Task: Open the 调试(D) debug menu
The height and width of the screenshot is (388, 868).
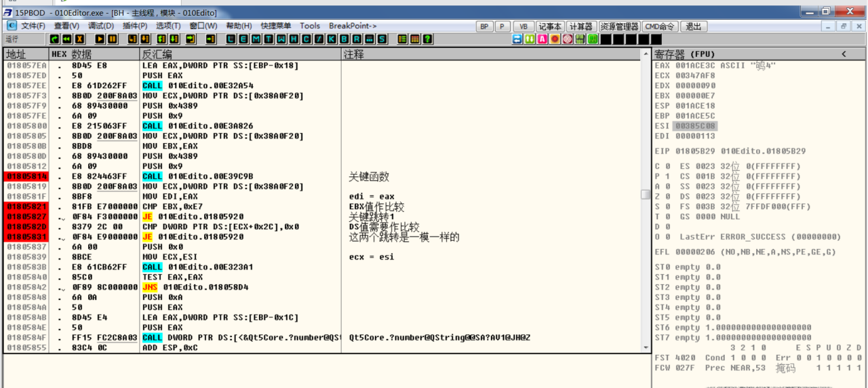Action: [x=100, y=26]
